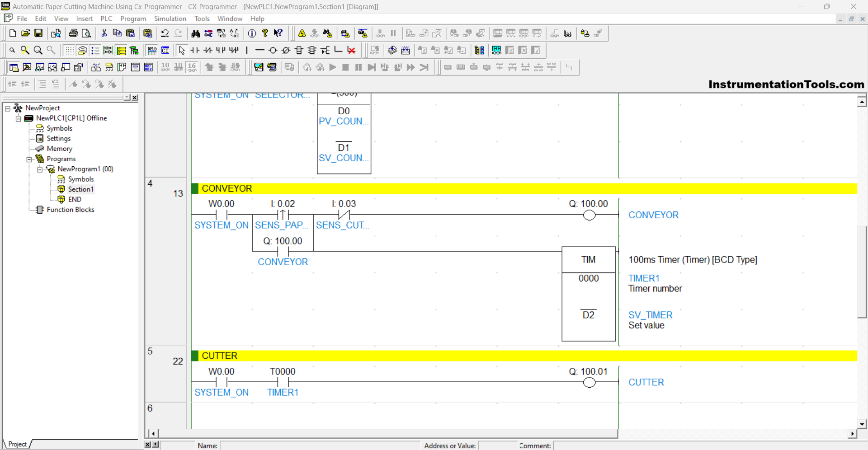This screenshot has width=868, height=450.
Task: Select Memory in the project tree
Action: point(59,149)
